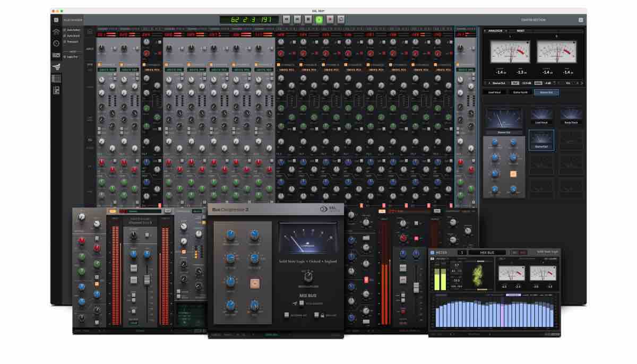Image resolution: width=637 pixels, height=364 pixels.
Task: Click the red Record transport button
Action: pos(330,19)
